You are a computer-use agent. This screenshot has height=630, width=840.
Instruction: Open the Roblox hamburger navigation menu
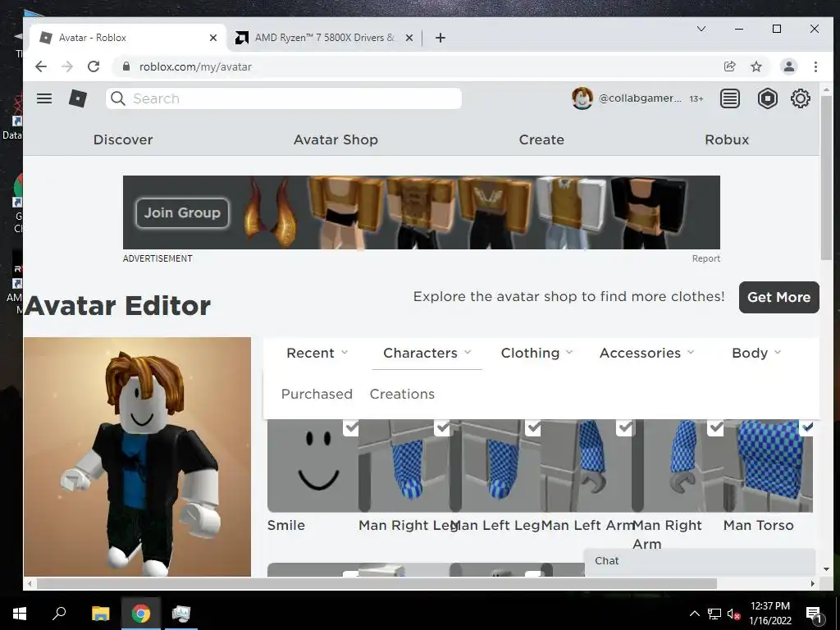[44, 98]
